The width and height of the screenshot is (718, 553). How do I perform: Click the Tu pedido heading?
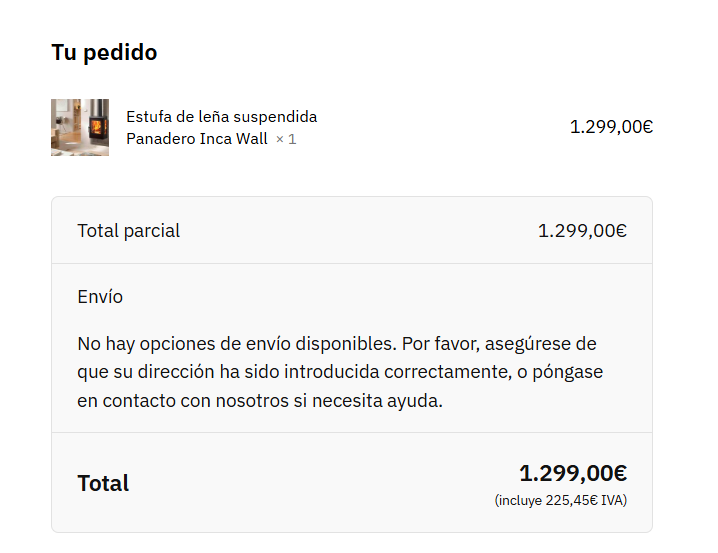104,52
